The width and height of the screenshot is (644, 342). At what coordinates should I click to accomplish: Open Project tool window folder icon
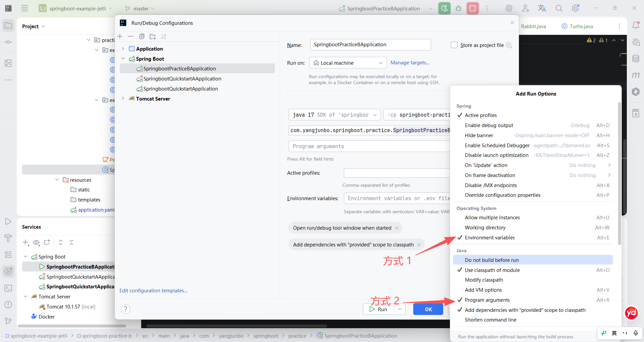[8, 25]
